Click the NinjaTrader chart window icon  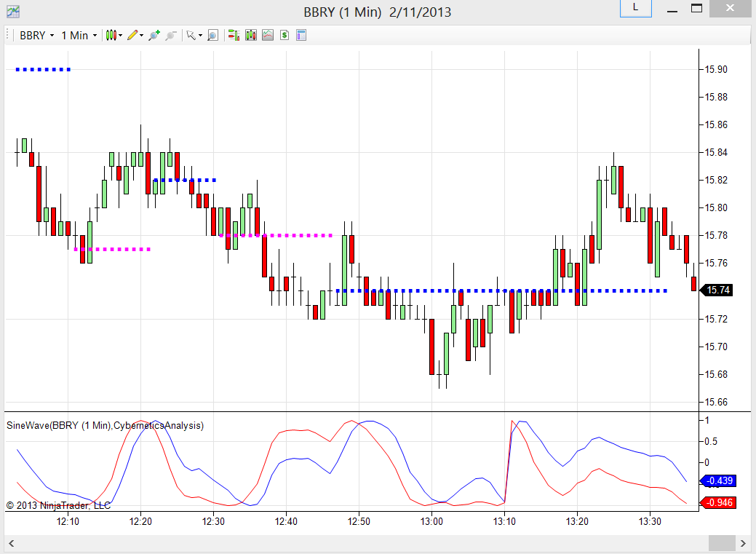coord(13,11)
